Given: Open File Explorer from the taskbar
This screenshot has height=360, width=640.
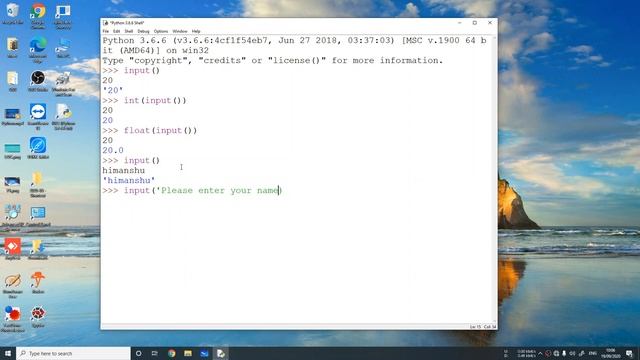Looking at the screenshot, I should click(188, 353).
